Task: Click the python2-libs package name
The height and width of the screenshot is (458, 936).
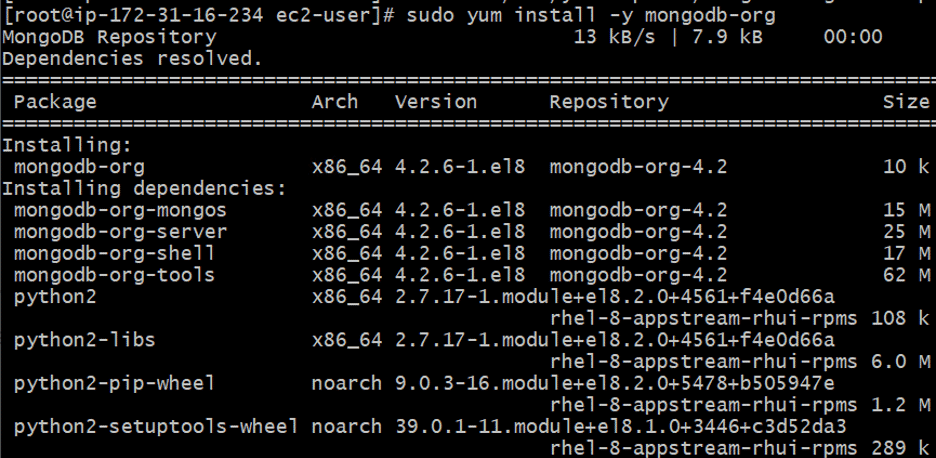Action: point(84,340)
